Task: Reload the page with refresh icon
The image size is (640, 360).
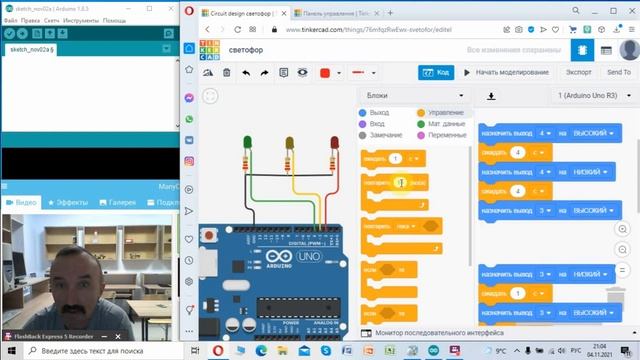Action: (x=238, y=29)
